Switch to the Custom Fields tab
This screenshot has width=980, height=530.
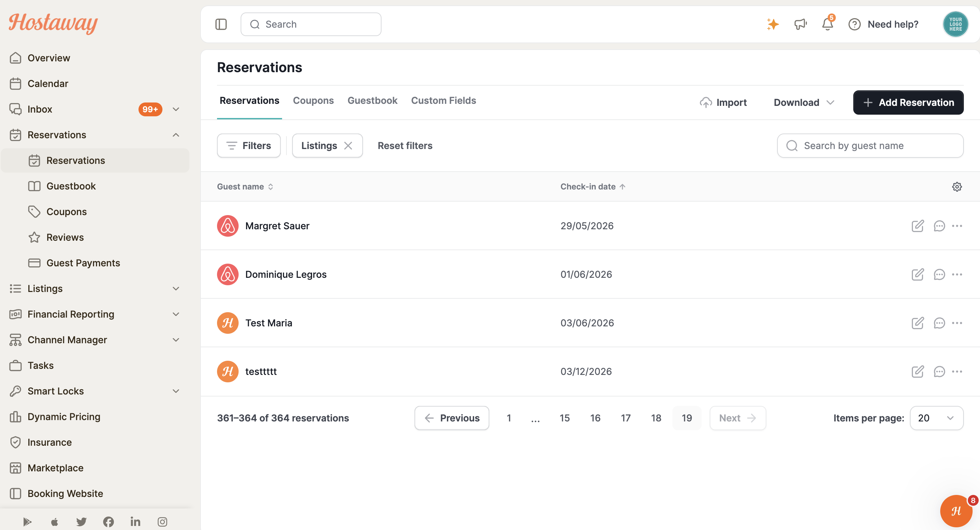pos(443,100)
